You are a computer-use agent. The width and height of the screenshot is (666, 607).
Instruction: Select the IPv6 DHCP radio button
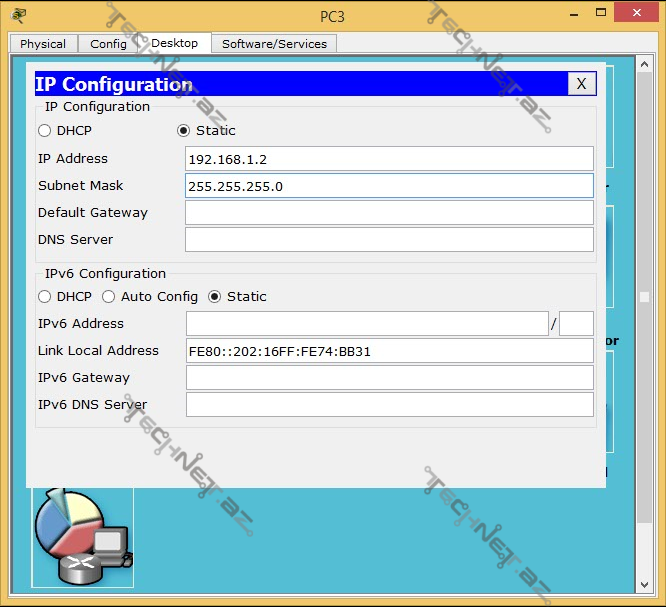pyautogui.click(x=45, y=297)
